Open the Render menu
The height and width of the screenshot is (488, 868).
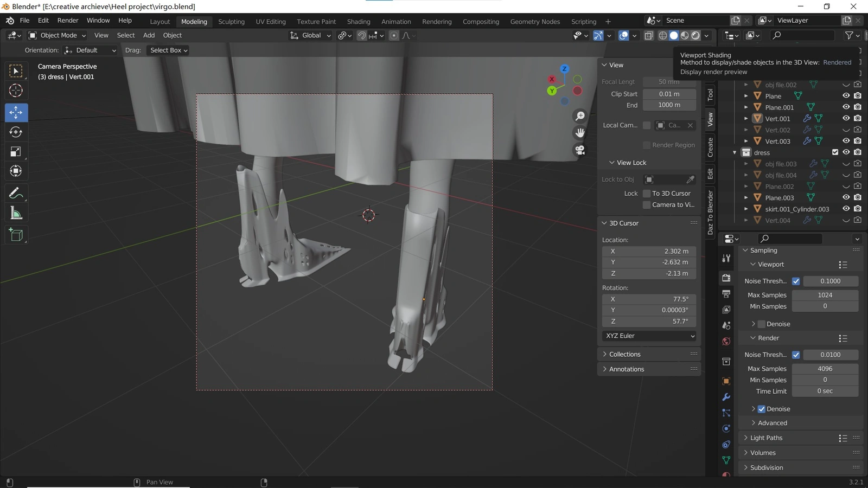[68, 20]
